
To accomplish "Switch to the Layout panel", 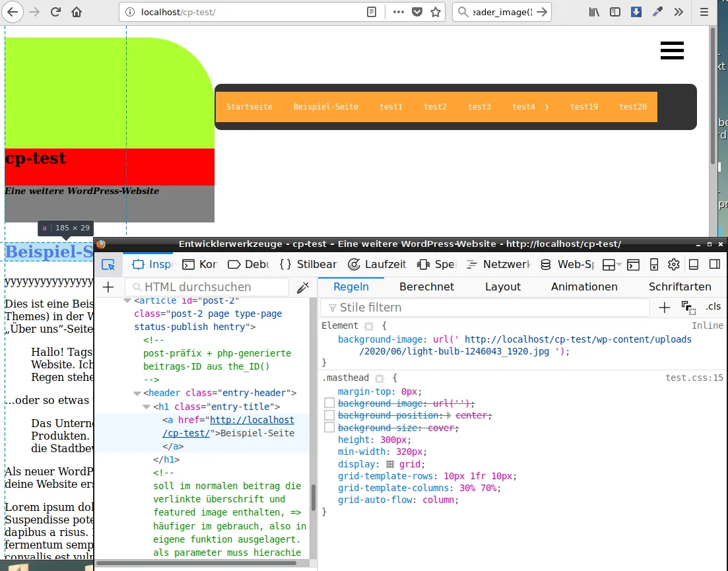I will [x=503, y=287].
